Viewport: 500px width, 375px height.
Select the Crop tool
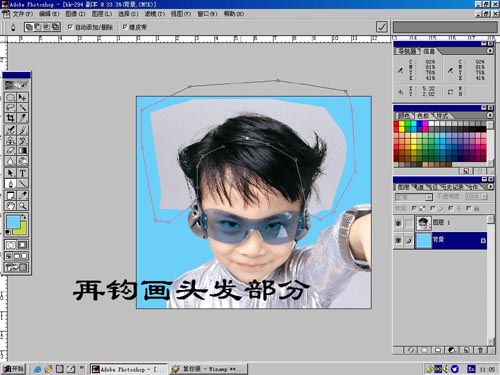click(x=10, y=118)
